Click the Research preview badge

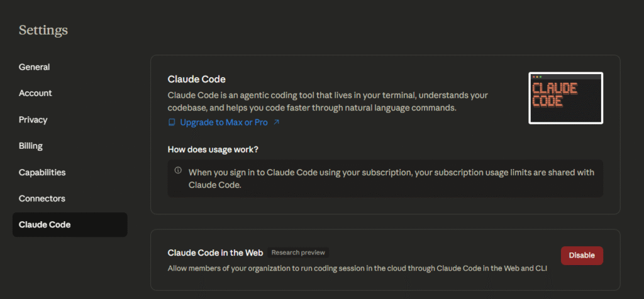point(298,253)
